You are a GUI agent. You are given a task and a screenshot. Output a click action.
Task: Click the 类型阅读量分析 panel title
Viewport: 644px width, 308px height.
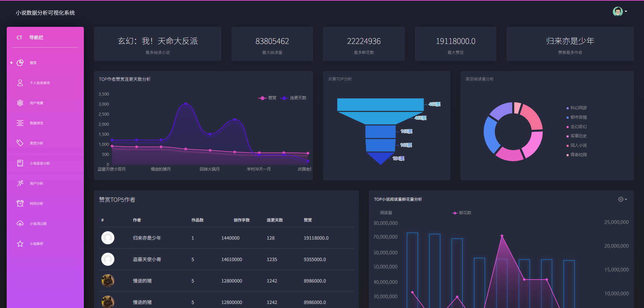click(480, 79)
